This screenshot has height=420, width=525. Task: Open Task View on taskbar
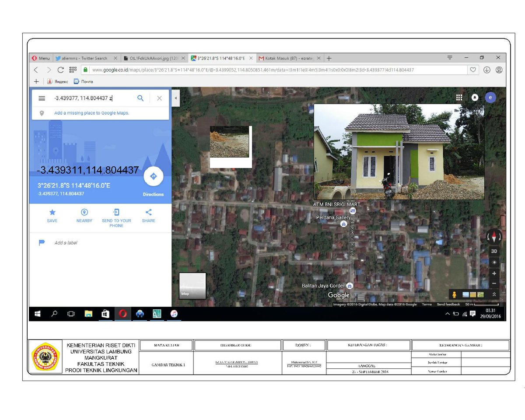(71, 314)
